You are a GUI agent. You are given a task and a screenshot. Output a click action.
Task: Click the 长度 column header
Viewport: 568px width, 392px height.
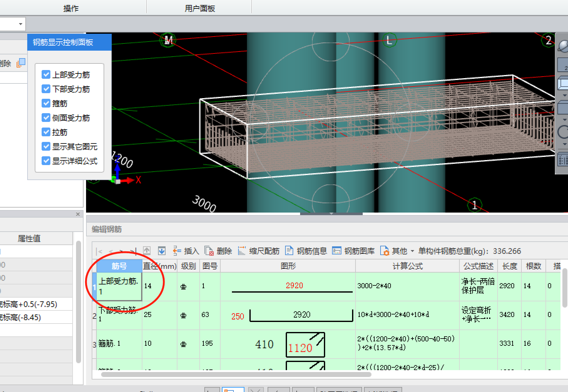tap(509, 266)
